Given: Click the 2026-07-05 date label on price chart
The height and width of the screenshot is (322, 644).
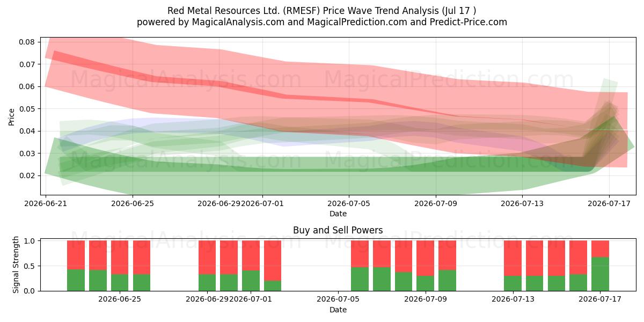Looking at the screenshot, I should pyautogui.click(x=349, y=204).
